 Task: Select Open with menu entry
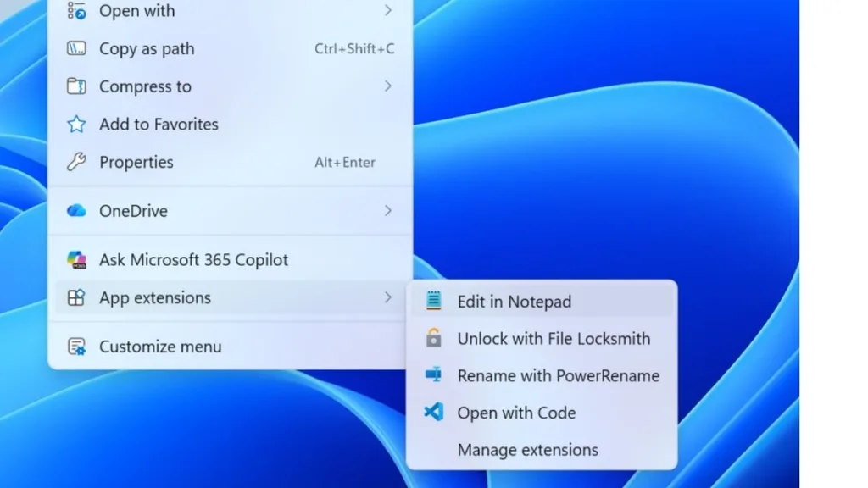[x=230, y=10]
